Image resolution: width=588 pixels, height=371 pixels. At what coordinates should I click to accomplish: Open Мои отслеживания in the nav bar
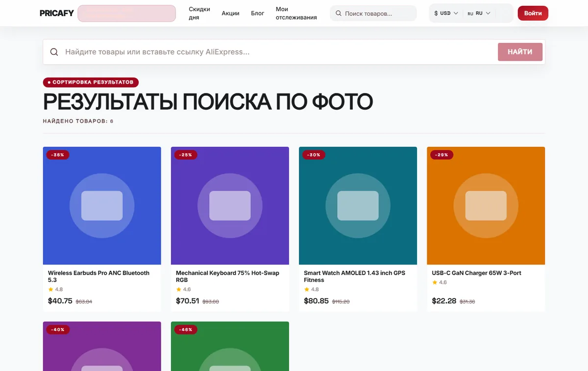pos(296,13)
